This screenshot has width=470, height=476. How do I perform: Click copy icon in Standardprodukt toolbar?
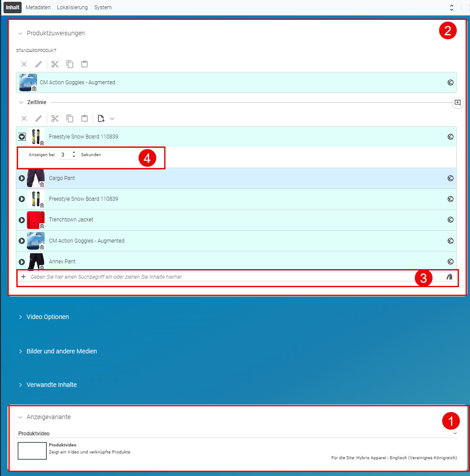pyautogui.click(x=70, y=64)
